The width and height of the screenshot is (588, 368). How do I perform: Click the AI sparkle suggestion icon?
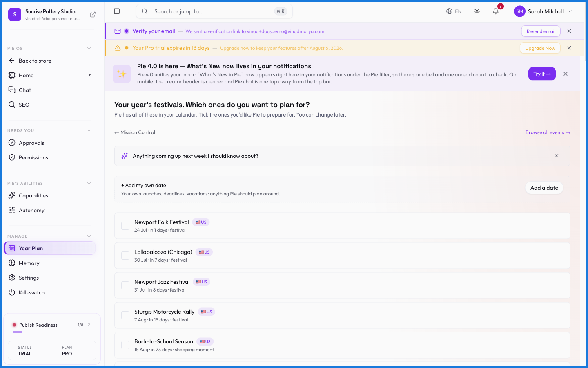point(125,156)
